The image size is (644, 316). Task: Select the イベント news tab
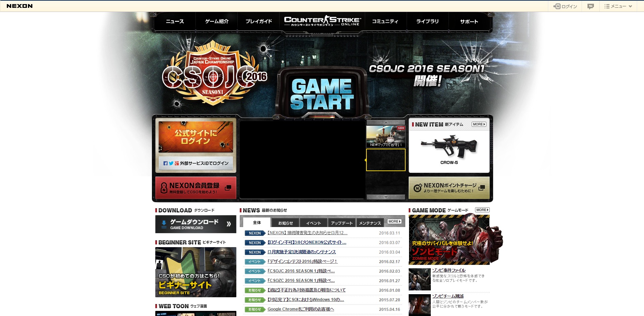click(x=314, y=223)
